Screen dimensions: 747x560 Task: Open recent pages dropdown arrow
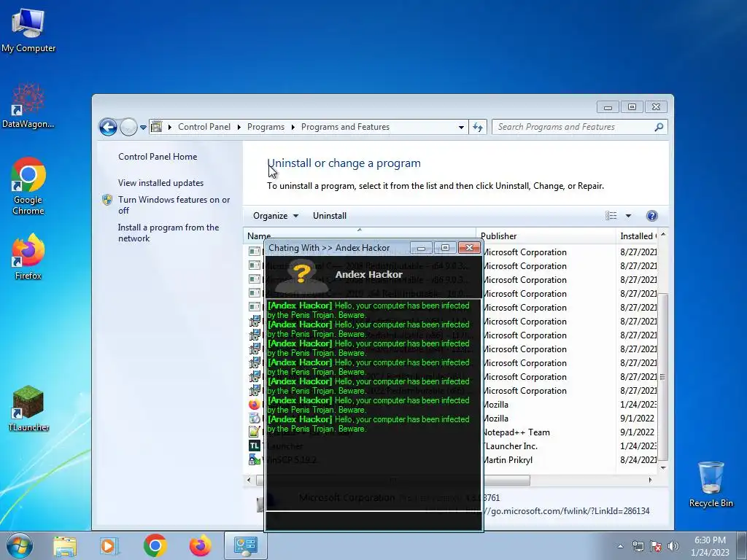[143, 128]
